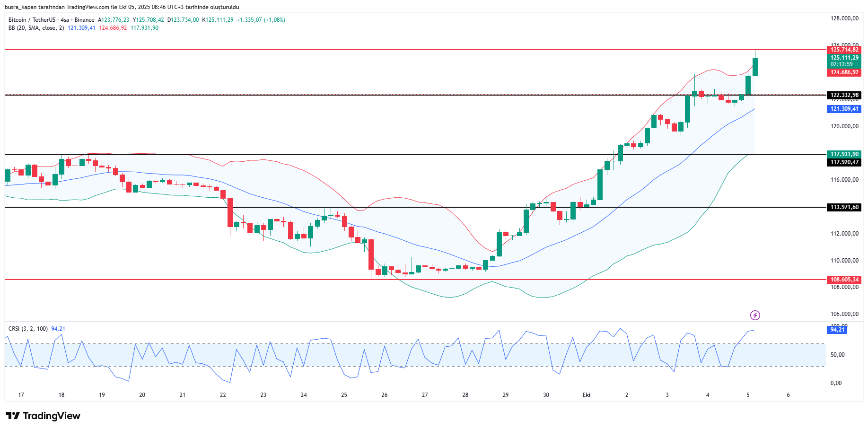The image size is (868, 430).
Task: Click the 113.971,60 support level label
Action: (x=844, y=207)
